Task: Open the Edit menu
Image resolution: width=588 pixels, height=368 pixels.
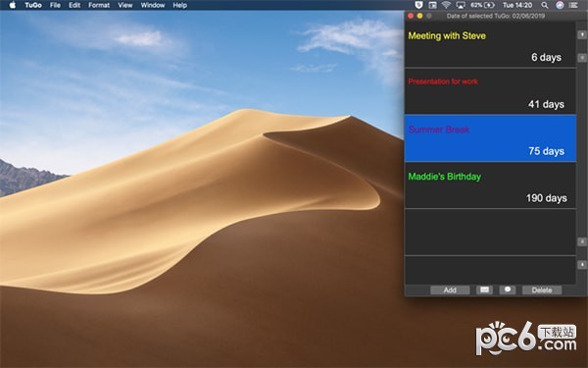Action: tap(74, 5)
